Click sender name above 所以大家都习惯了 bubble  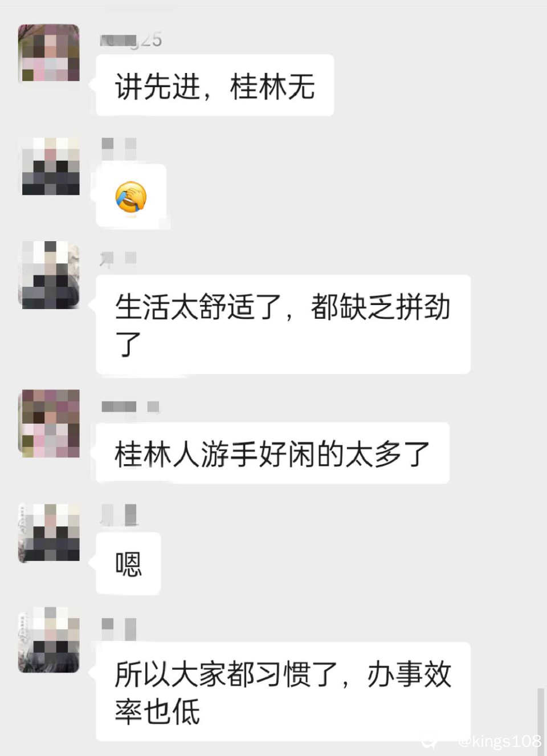pyautogui.click(x=119, y=629)
